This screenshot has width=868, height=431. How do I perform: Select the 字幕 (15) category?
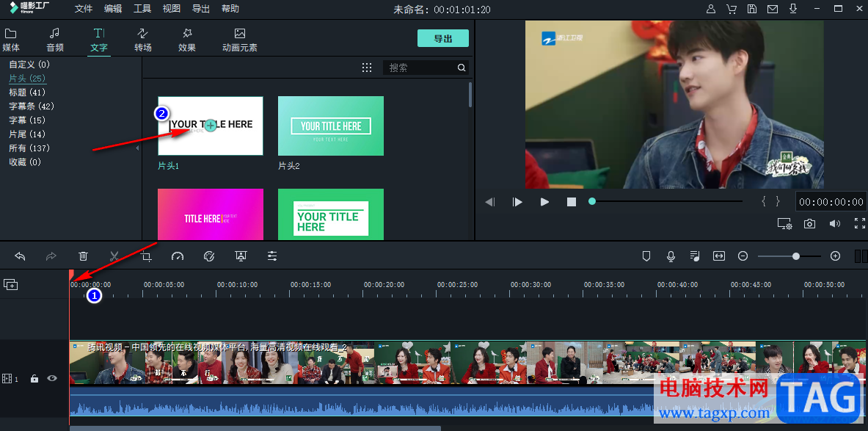[28, 120]
